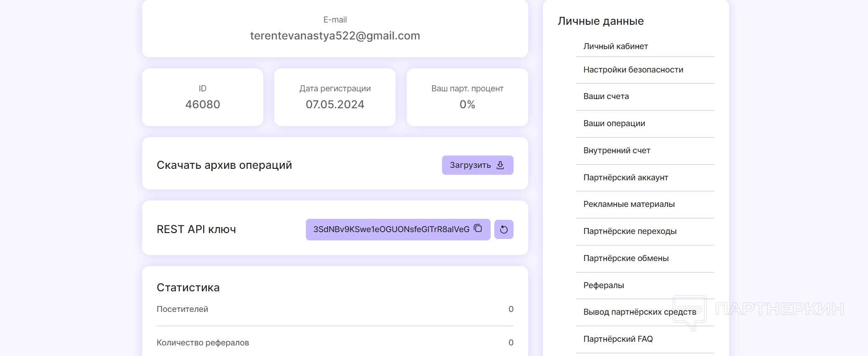Regenerate the REST API key
This screenshot has width=868, height=356.
tap(503, 229)
